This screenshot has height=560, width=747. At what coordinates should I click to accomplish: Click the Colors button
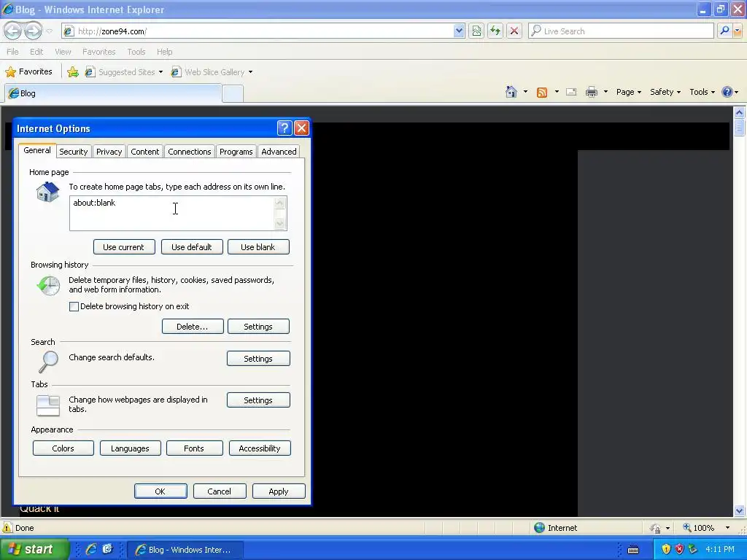(63, 448)
